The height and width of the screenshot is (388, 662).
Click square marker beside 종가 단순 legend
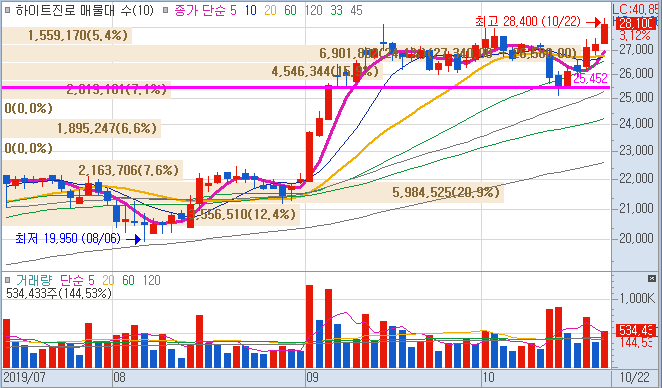pyautogui.click(x=166, y=10)
